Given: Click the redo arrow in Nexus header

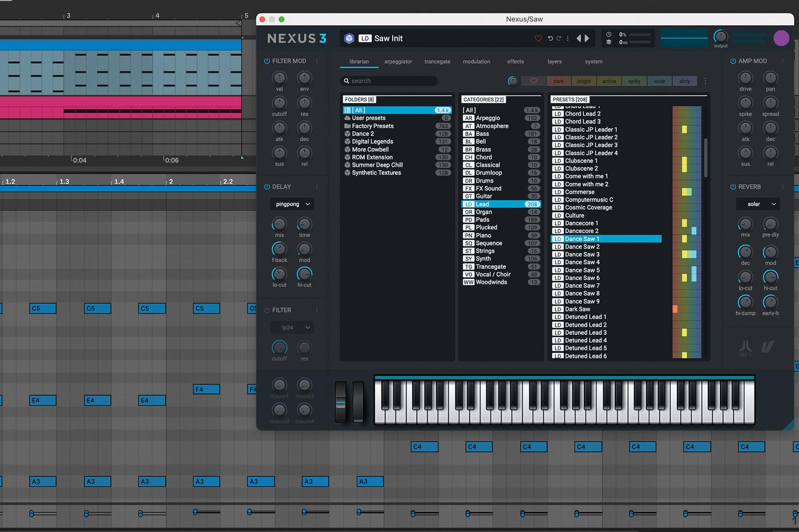Looking at the screenshot, I should tap(558, 38).
